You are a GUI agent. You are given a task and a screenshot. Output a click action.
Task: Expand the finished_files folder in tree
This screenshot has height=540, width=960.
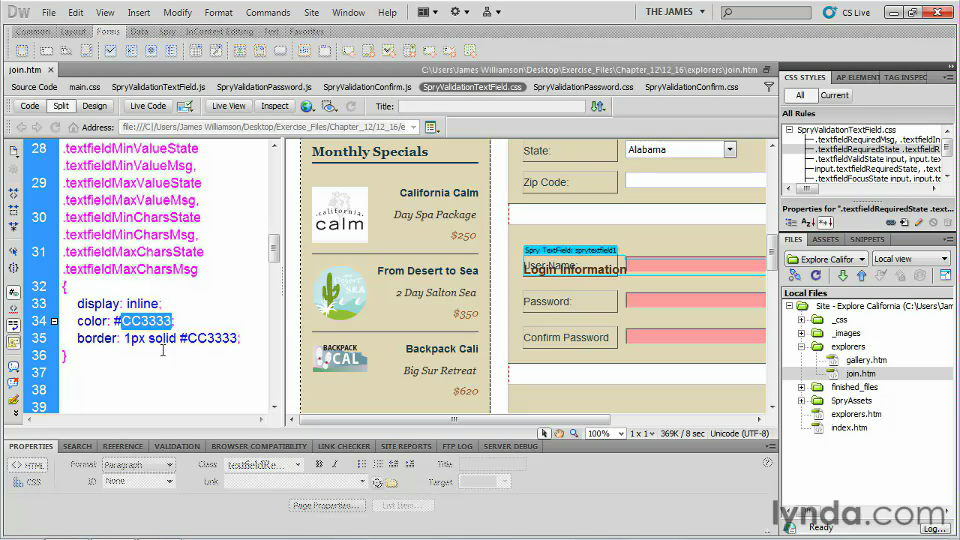pos(801,387)
